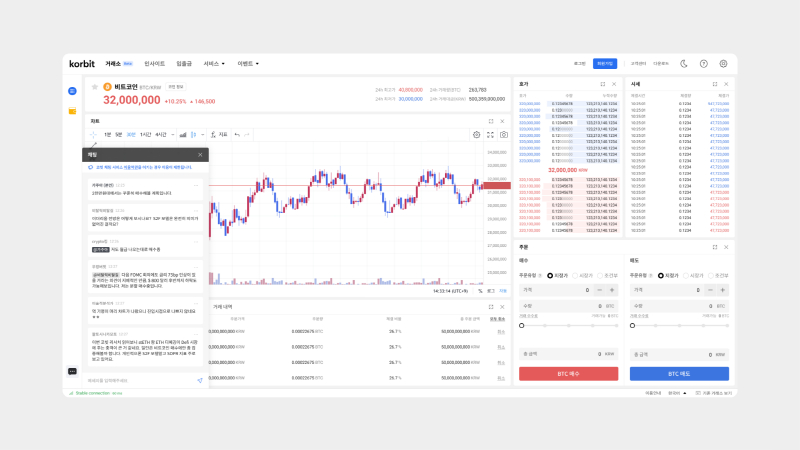The height and width of the screenshot is (450, 800).
Task: Select 지정가 order type in buy panel
Action: tap(551, 274)
